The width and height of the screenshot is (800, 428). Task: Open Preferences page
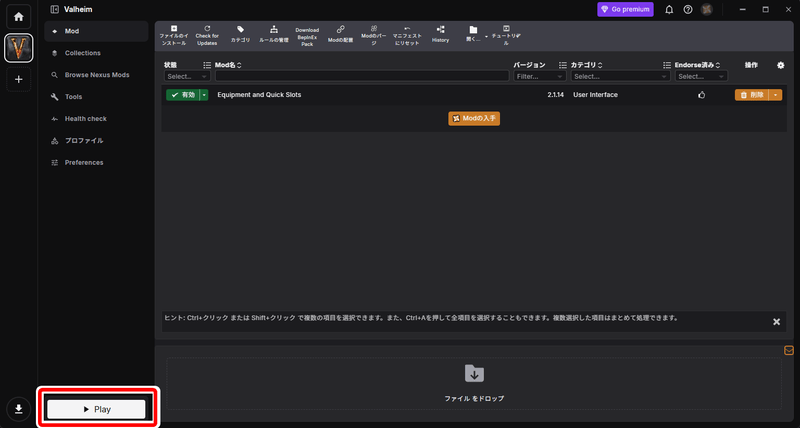click(96, 163)
